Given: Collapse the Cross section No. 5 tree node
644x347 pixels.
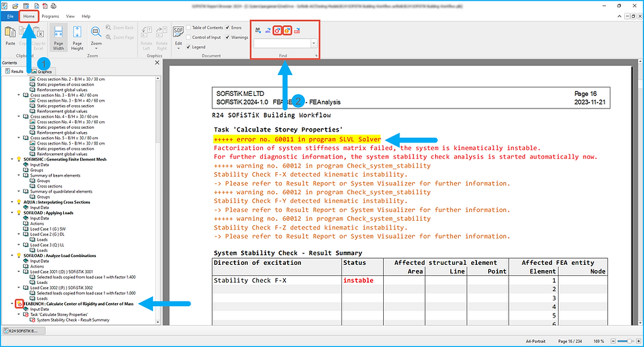Looking at the screenshot, I should 18,137.
